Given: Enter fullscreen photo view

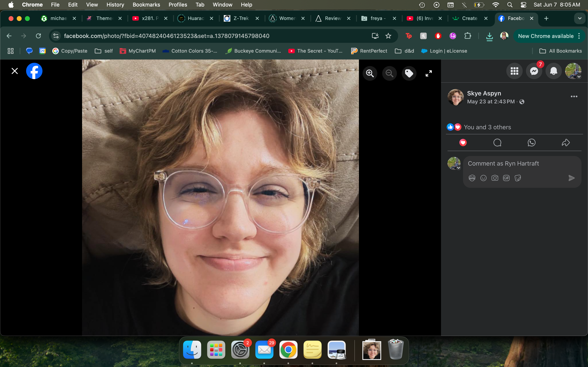Looking at the screenshot, I should 429,73.
